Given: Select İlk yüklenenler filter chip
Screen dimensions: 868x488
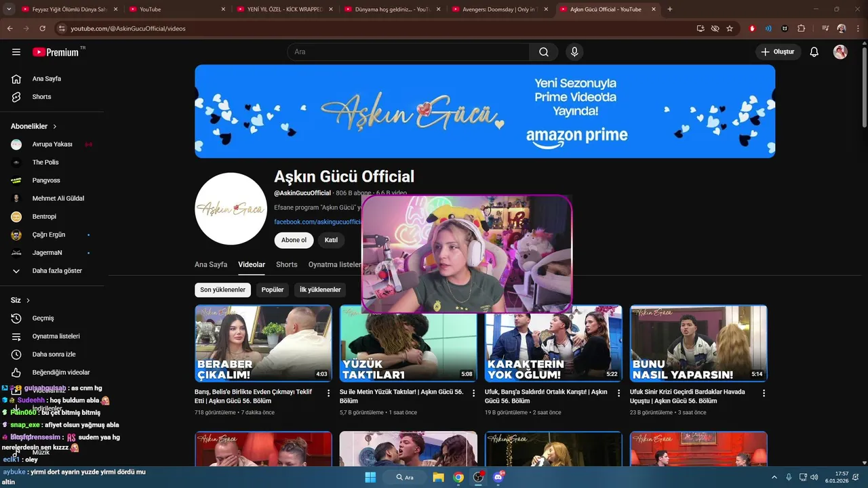Looking at the screenshot, I should click(x=320, y=290).
